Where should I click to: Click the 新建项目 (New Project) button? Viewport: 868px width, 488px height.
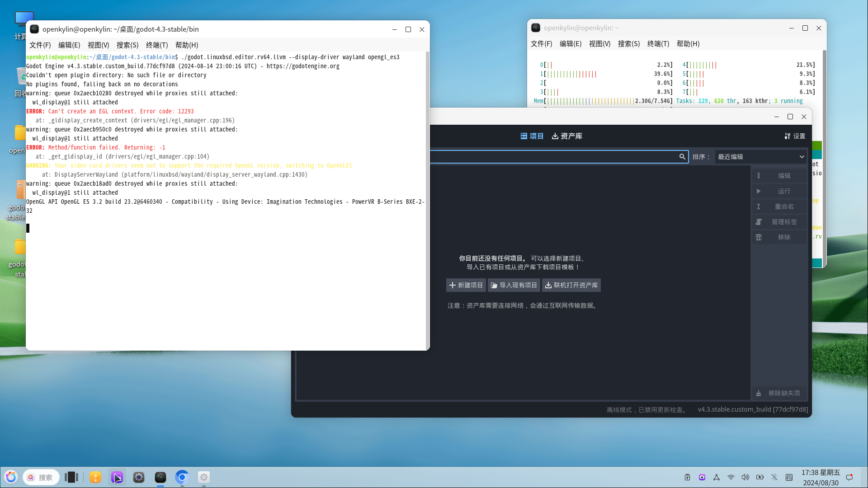[x=466, y=285]
